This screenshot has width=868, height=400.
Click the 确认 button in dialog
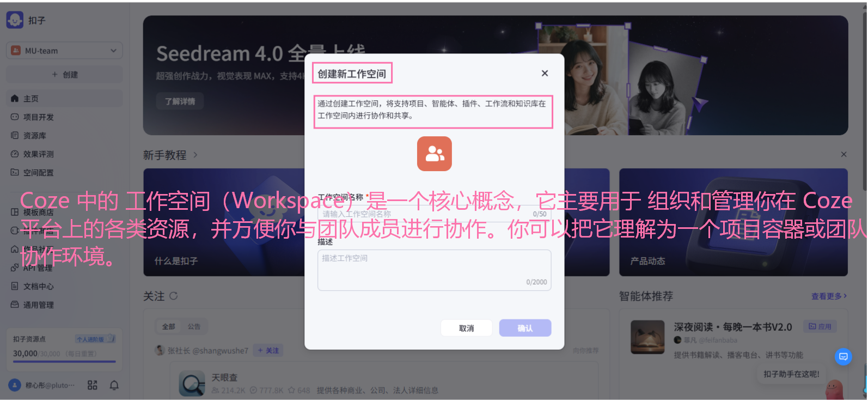click(525, 328)
